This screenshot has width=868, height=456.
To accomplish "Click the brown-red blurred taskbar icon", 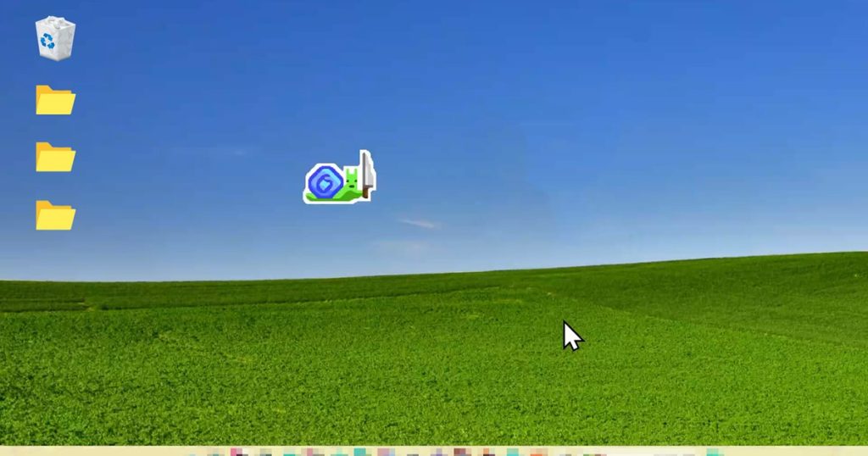I will click(x=460, y=452).
